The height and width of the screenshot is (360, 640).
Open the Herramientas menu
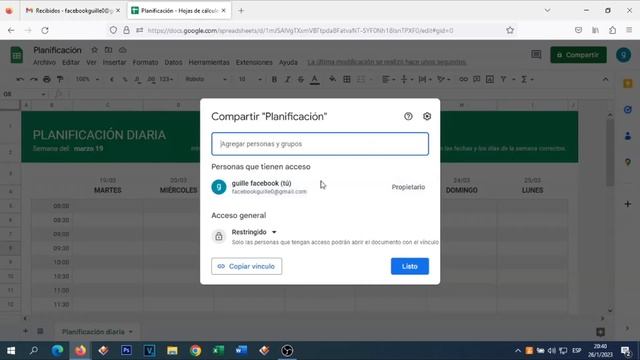(209, 62)
